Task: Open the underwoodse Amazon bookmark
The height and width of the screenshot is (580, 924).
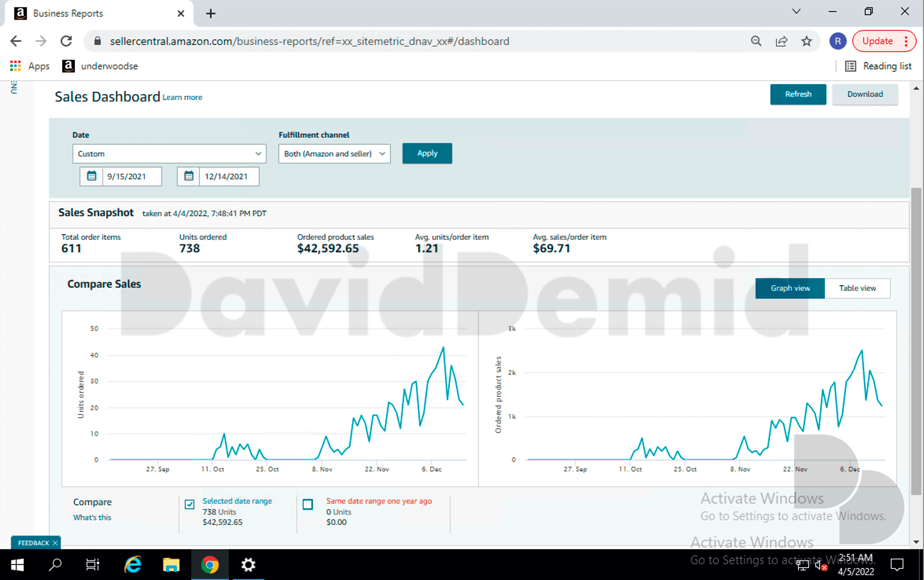Action: click(x=100, y=66)
